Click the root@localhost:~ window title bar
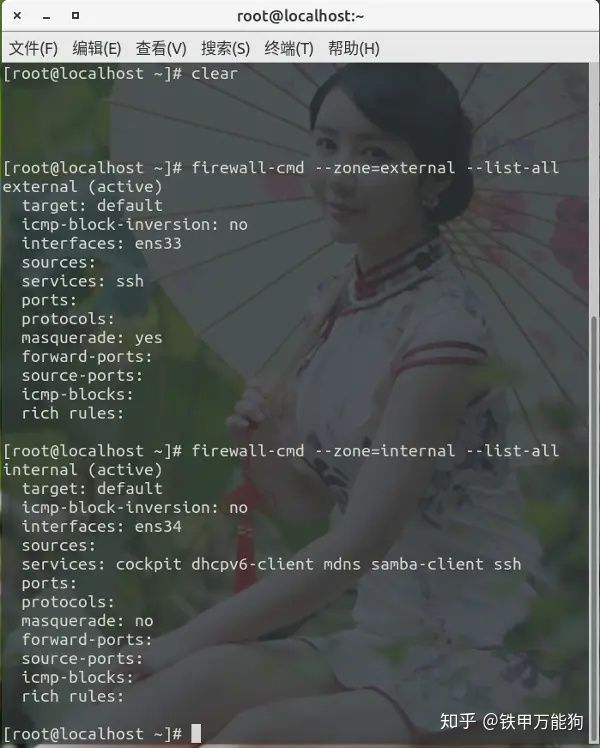Viewport: 600px width, 748px height. (x=300, y=16)
